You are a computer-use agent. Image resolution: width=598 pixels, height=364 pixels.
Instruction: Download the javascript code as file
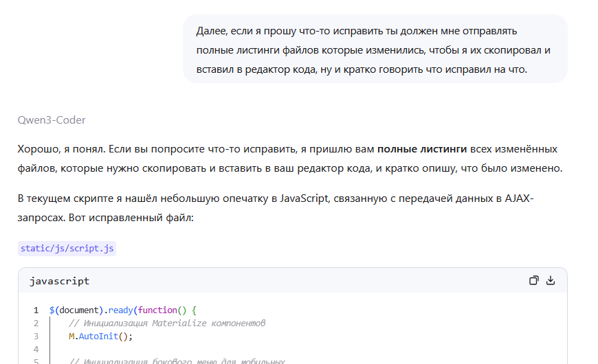point(550,280)
